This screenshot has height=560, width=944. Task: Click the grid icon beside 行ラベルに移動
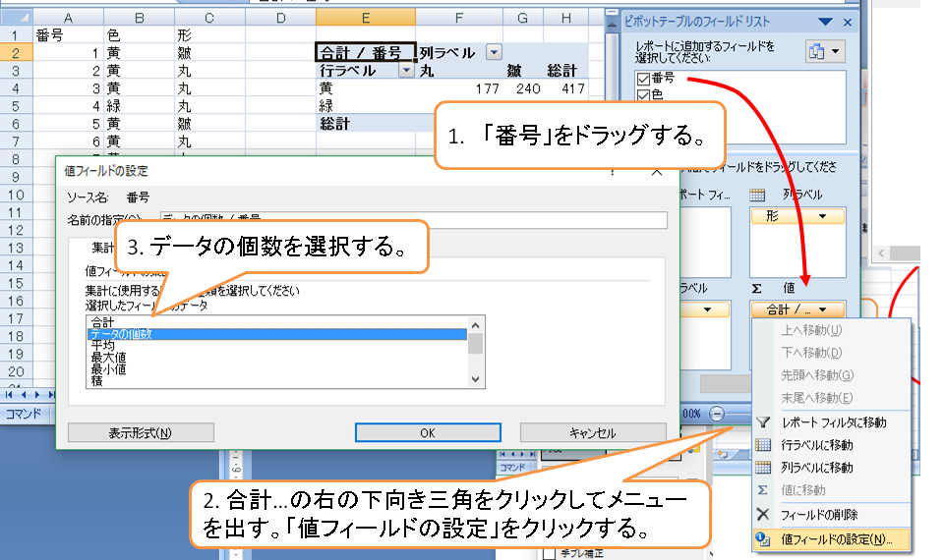[x=763, y=445]
